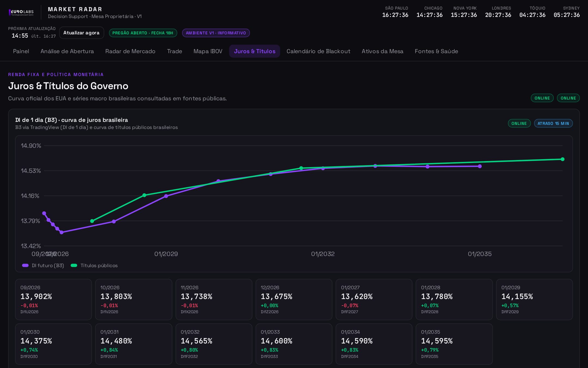The width and height of the screenshot is (588, 368).
Task: Go to the Trade tab
Action: 174,51
